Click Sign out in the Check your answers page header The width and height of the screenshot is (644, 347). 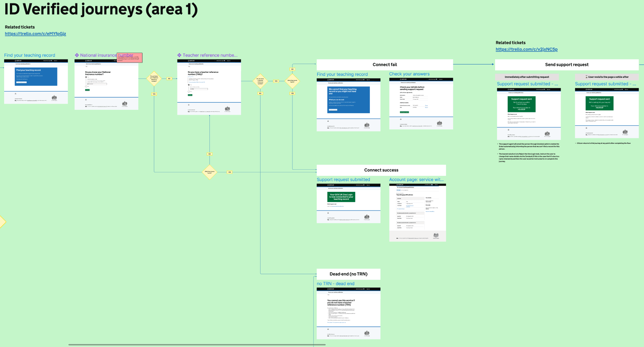(x=441, y=79)
